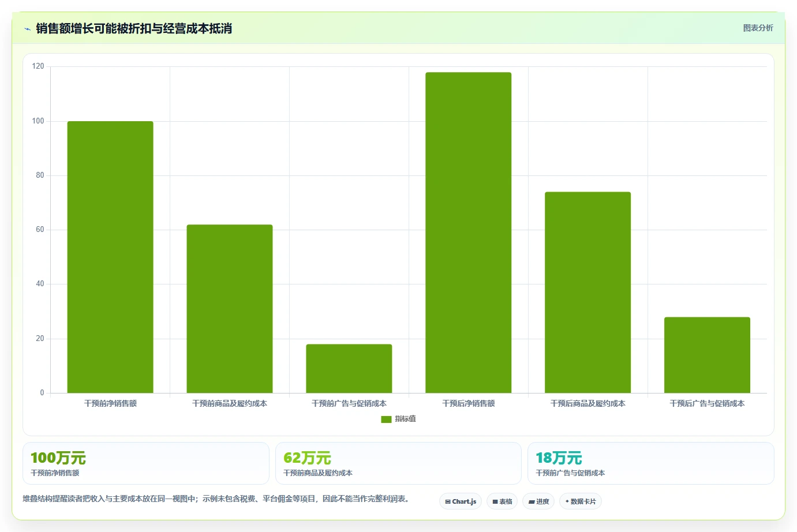Screen dimensions: 797x532
Task: Click the y-axis value 80
Action: [x=40, y=175]
